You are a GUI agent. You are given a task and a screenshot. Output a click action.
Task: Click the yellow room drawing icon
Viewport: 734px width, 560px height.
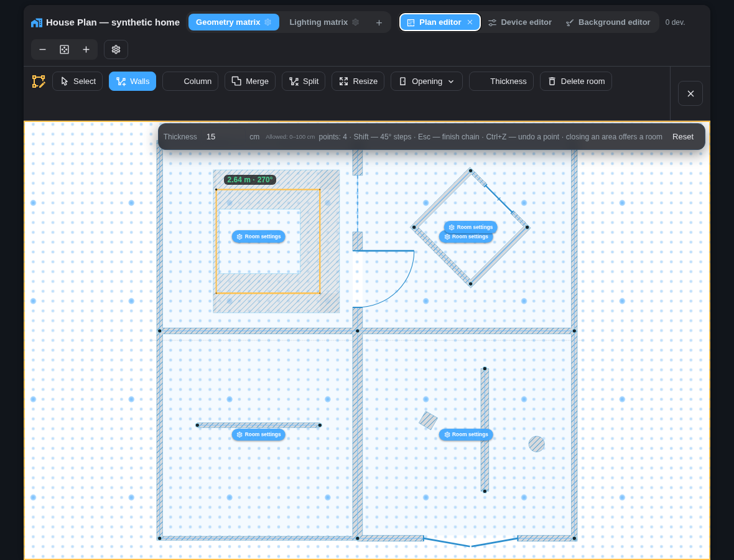(39, 82)
